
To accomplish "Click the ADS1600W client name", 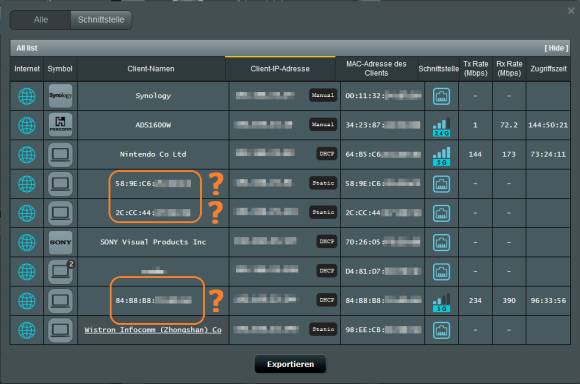I will tap(153, 125).
